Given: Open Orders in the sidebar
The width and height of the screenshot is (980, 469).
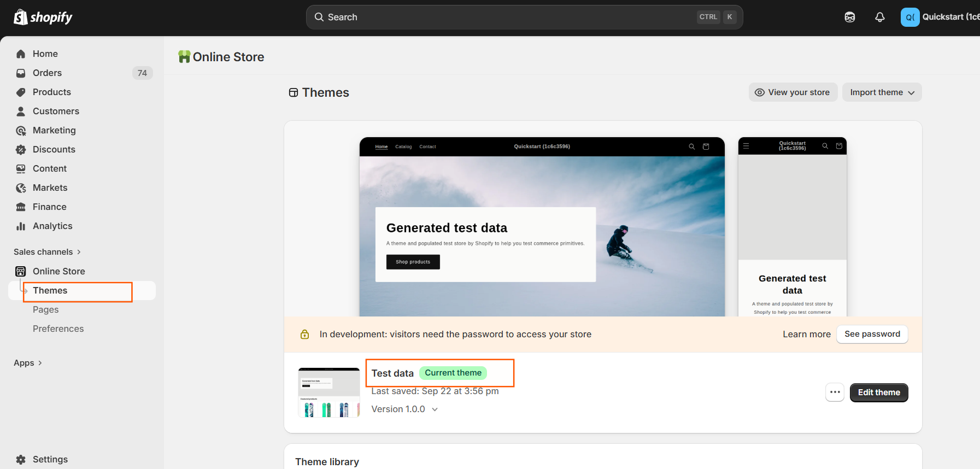Looking at the screenshot, I should 47,73.
